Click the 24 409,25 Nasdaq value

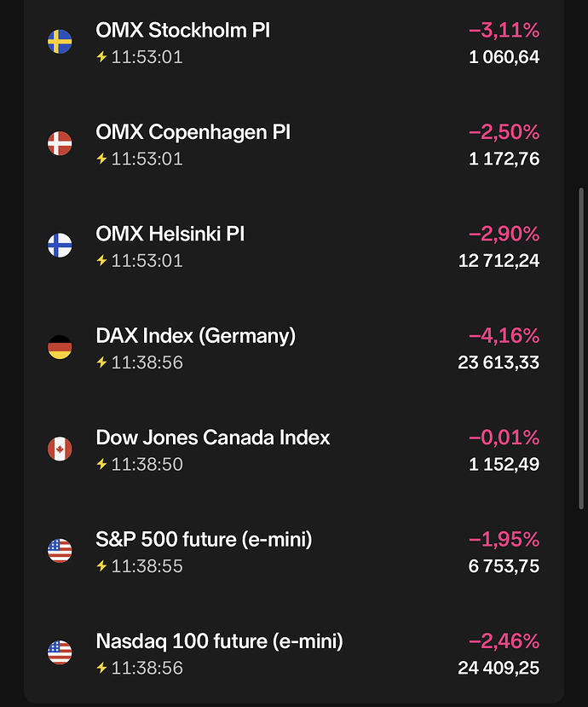click(x=499, y=668)
